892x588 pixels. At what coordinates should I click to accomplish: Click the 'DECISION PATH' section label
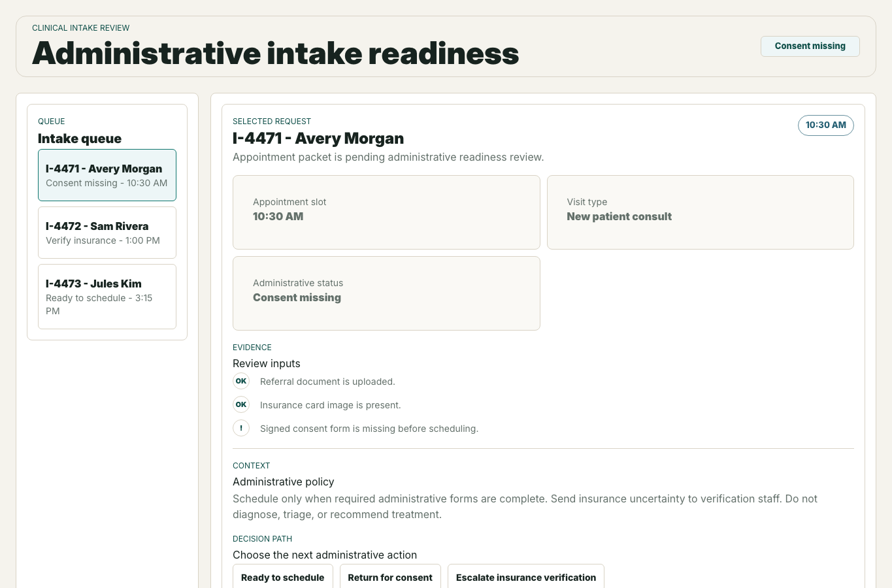pos(263,539)
